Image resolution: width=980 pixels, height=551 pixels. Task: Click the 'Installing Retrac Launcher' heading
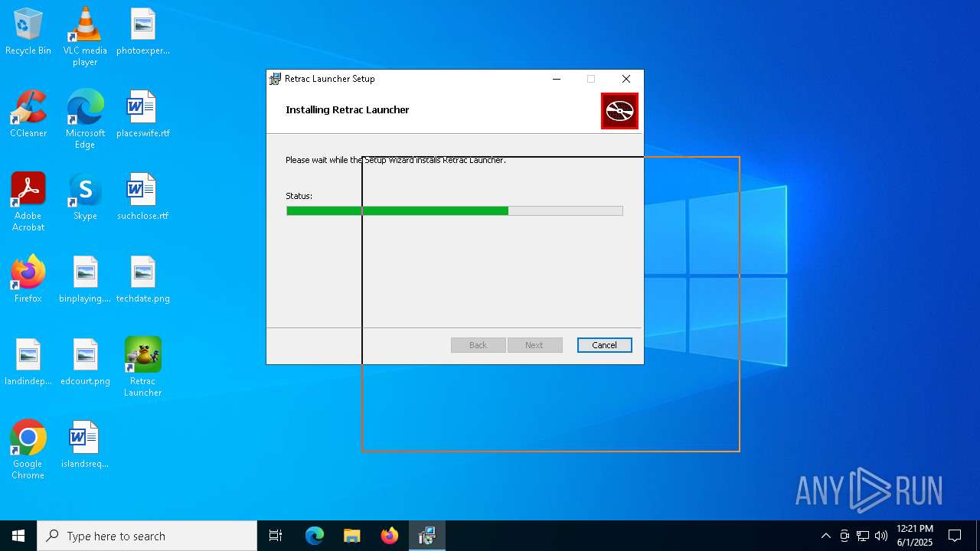click(x=348, y=109)
